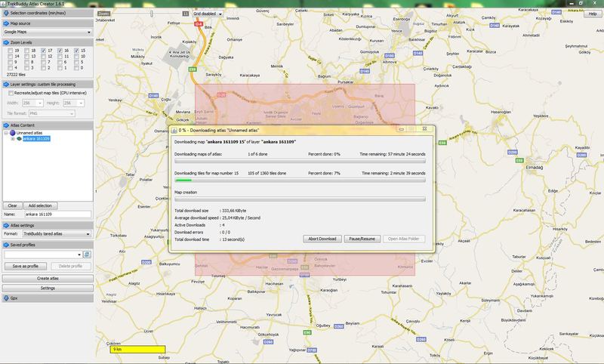Click the 105 of 1360 tiles done text
Viewport: 604px width, 364px height.
267,174
